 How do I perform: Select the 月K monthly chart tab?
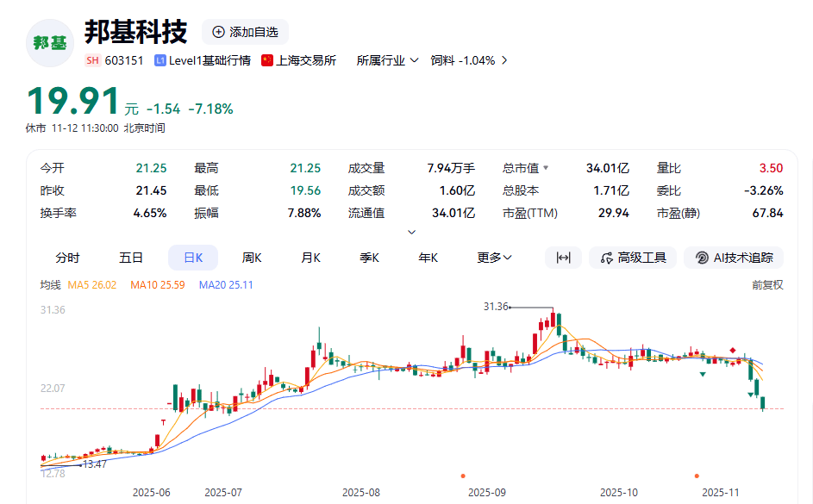310,258
